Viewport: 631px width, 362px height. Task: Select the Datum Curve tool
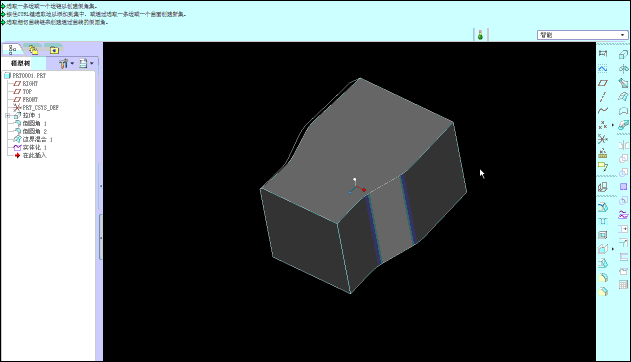click(x=602, y=111)
